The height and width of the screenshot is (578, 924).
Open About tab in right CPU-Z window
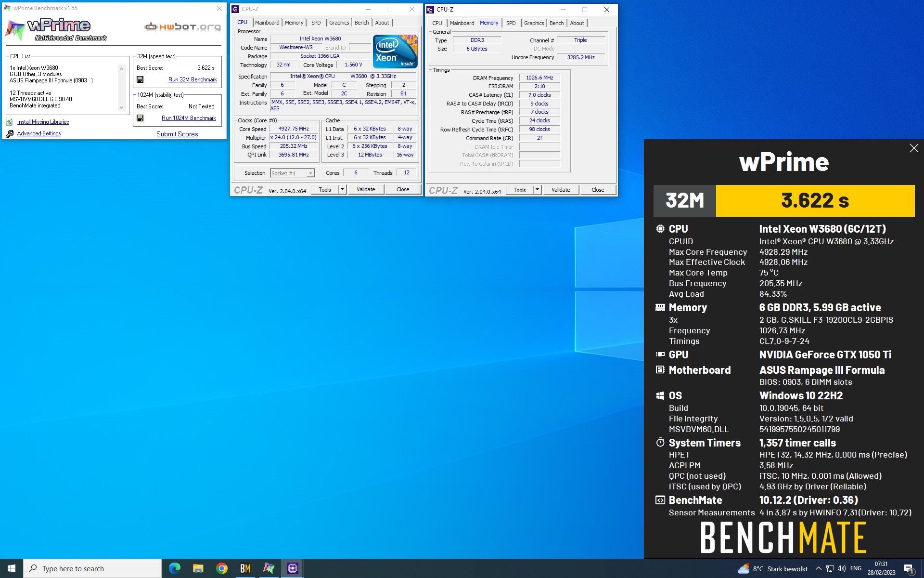(x=577, y=23)
